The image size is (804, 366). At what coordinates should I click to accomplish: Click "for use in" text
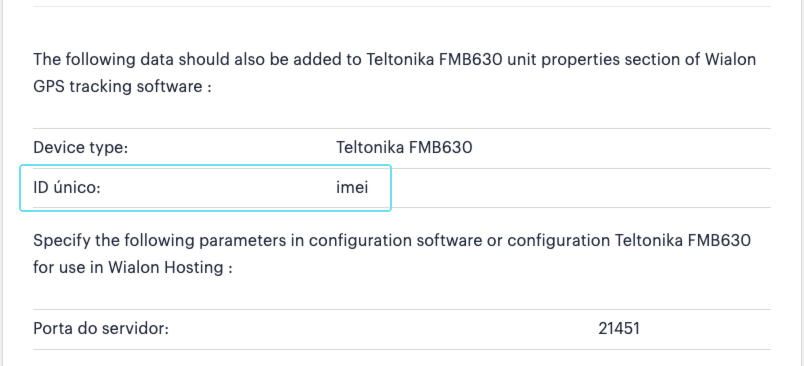68,267
